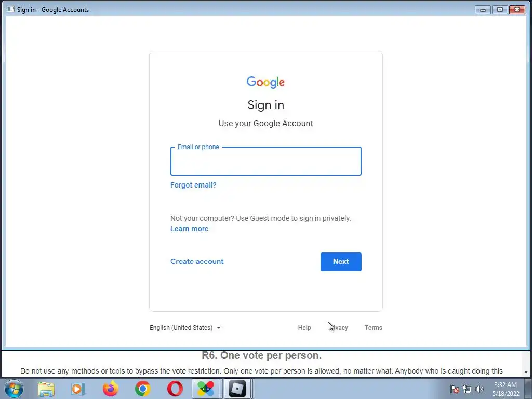Open the Terms footer link

click(374, 328)
